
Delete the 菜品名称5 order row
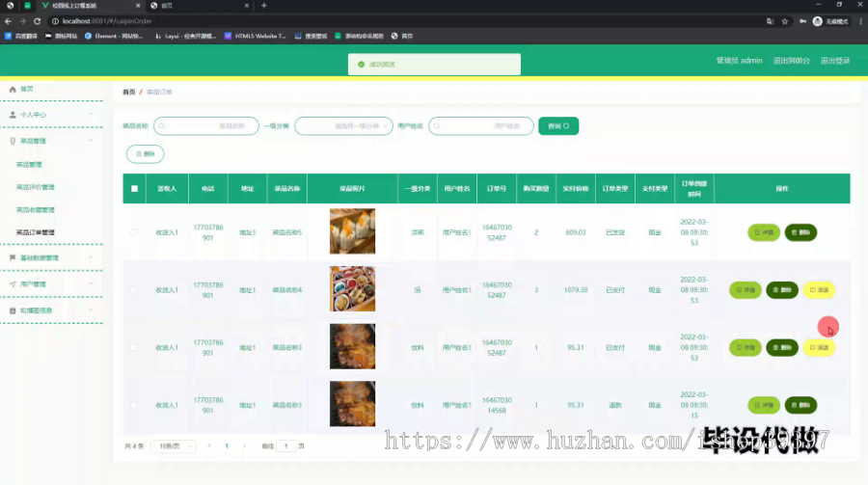(801, 232)
